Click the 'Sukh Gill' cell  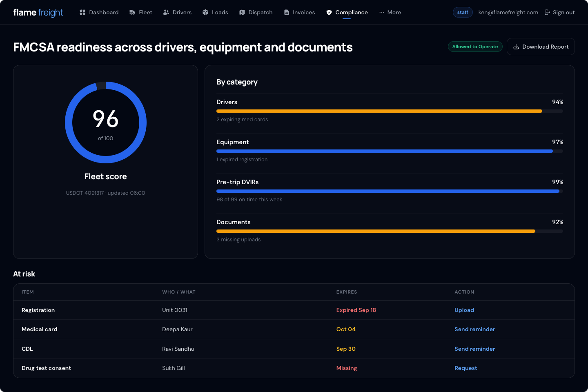[x=174, y=368]
